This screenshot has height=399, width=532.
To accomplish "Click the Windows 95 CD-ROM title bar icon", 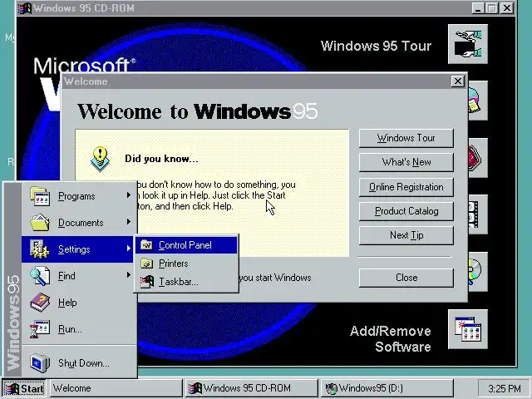I will [x=25, y=7].
